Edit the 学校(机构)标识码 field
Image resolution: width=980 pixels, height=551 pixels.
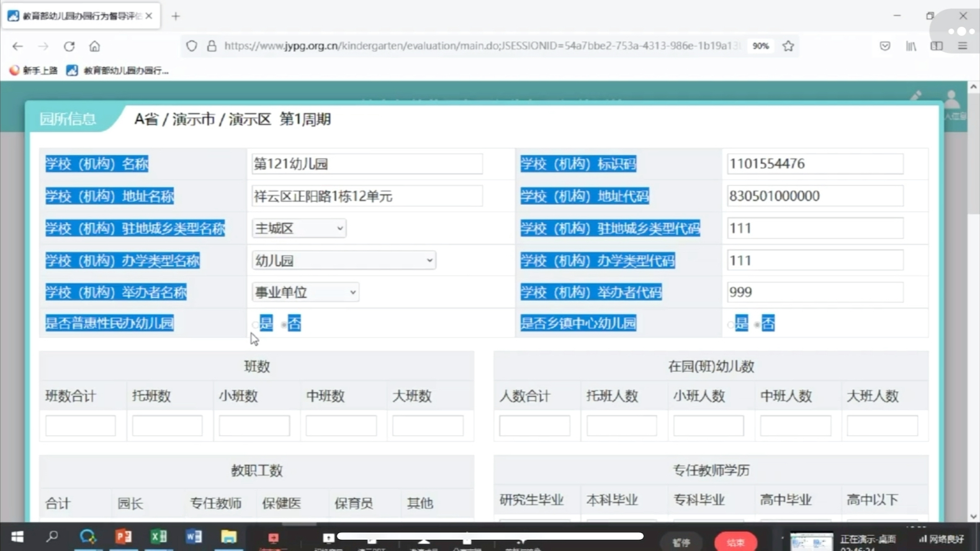pyautogui.click(x=815, y=164)
